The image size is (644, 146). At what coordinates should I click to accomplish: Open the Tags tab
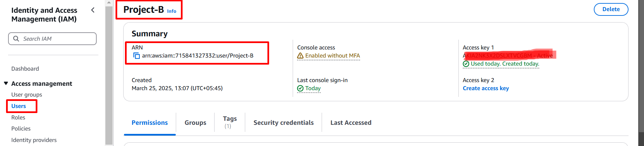pyautogui.click(x=230, y=122)
